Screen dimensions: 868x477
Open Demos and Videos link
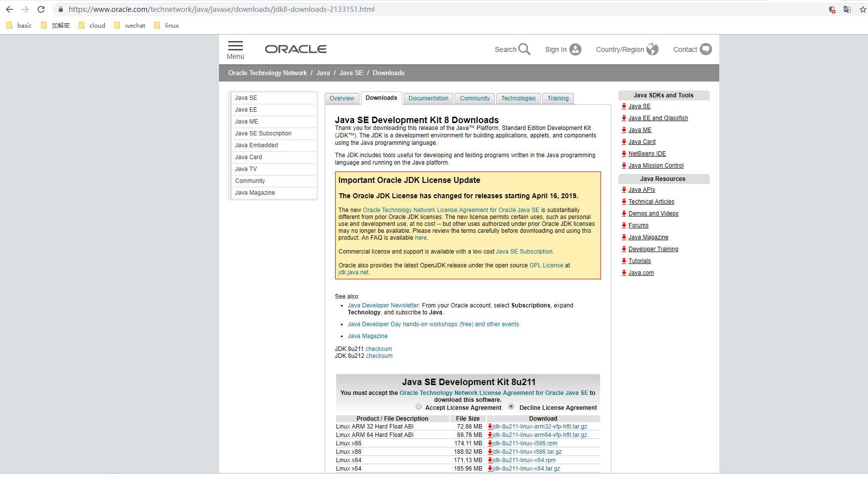653,214
